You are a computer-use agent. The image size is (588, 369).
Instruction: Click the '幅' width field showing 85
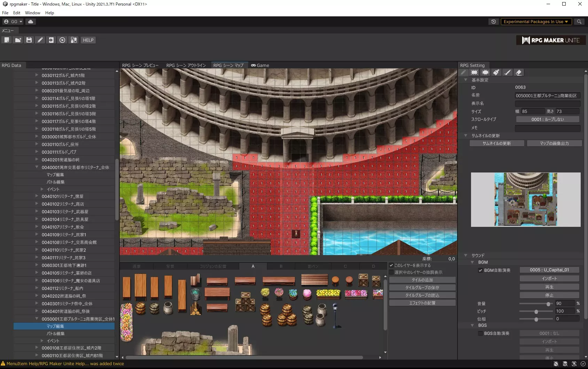[532, 112]
